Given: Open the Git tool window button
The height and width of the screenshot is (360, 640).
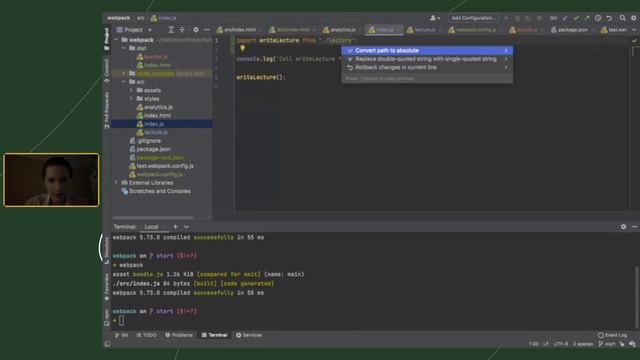Looking at the screenshot, I should pos(121,335).
